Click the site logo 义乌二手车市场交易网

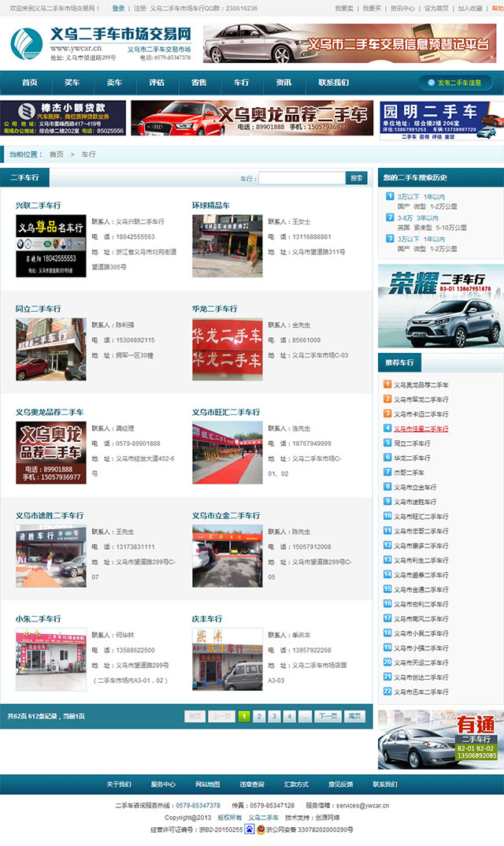[x=101, y=43]
